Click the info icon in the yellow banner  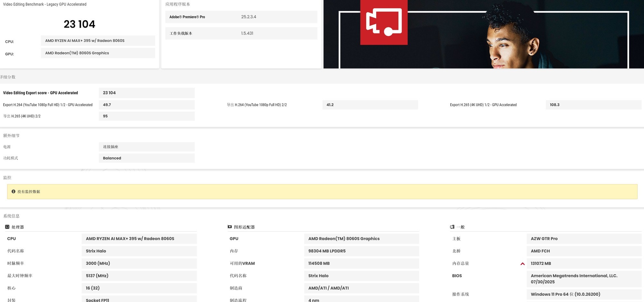14,192
